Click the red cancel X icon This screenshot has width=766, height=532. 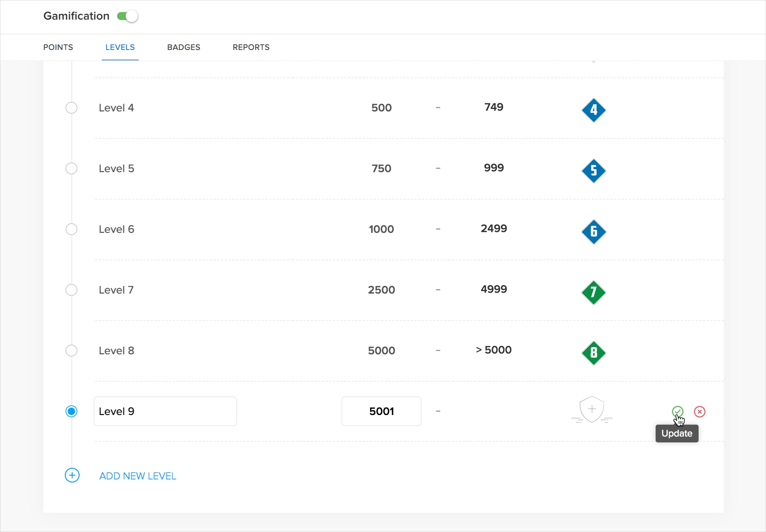(699, 411)
